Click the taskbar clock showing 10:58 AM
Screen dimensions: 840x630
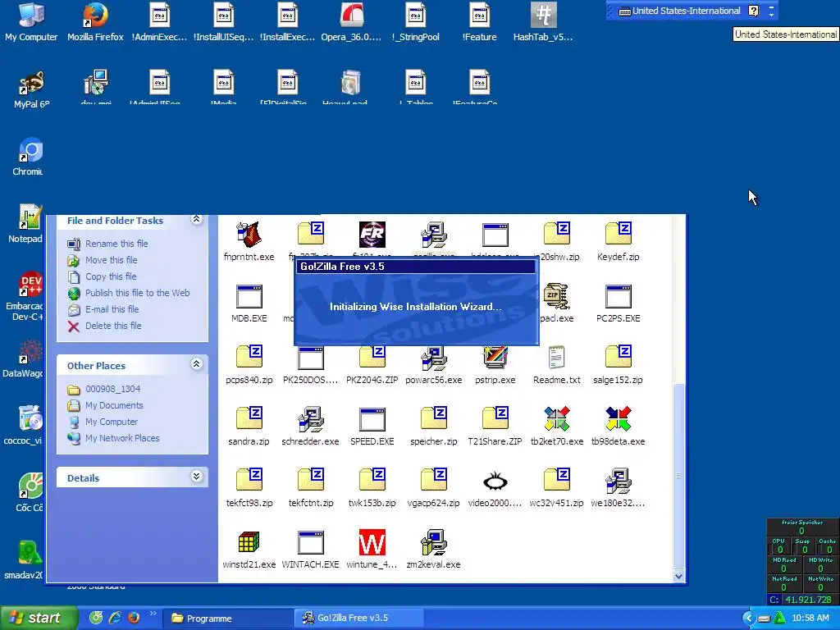[x=810, y=619]
